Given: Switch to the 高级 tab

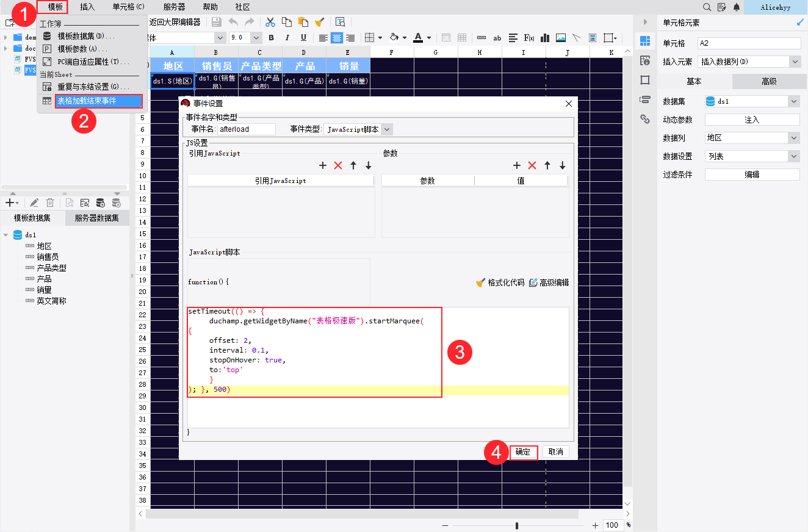Looking at the screenshot, I should (x=769, y=81).
